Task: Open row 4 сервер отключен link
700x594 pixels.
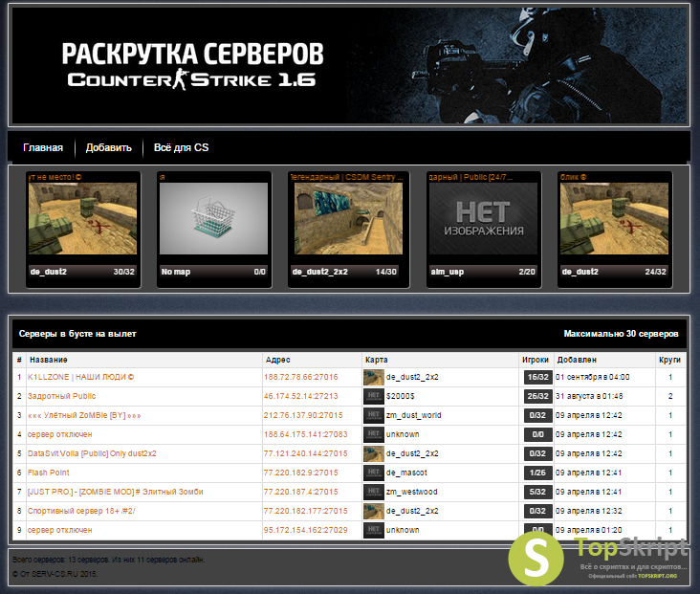Action: point(60,434)
